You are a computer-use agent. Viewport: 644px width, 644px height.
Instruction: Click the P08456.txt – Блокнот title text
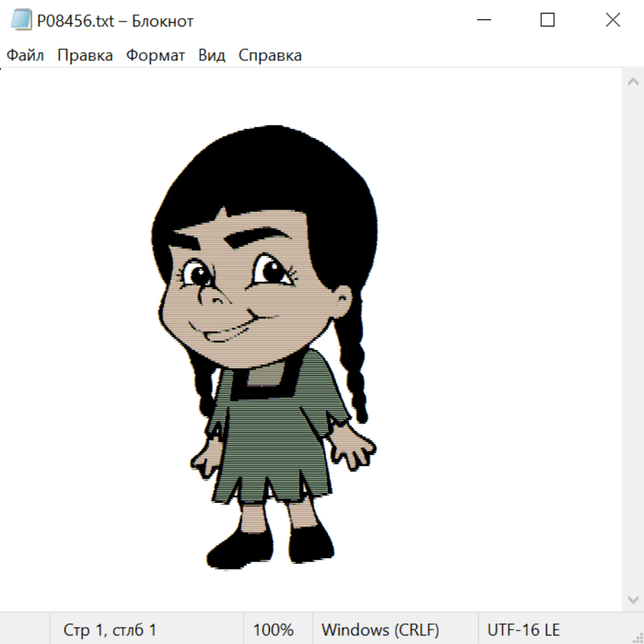(115, 21)
